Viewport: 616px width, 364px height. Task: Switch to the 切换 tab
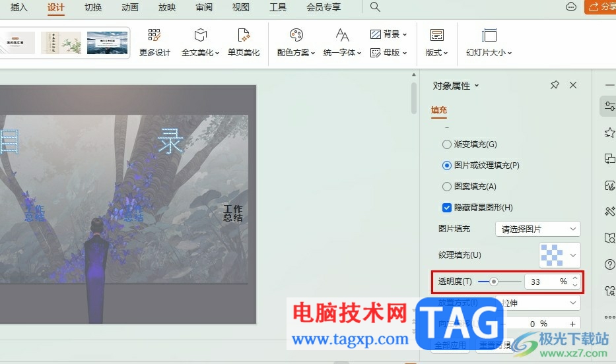click(92, 7)
